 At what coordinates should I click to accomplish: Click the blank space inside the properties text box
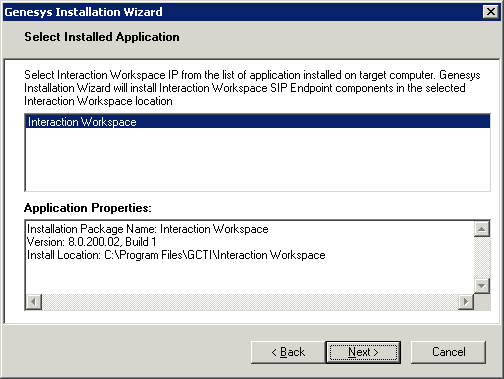coord(250,277)
